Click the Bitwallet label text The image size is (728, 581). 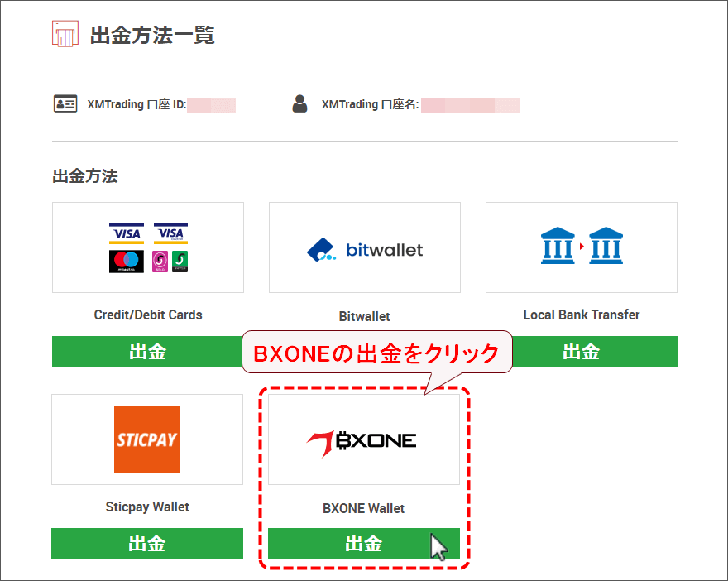(365, 316)
